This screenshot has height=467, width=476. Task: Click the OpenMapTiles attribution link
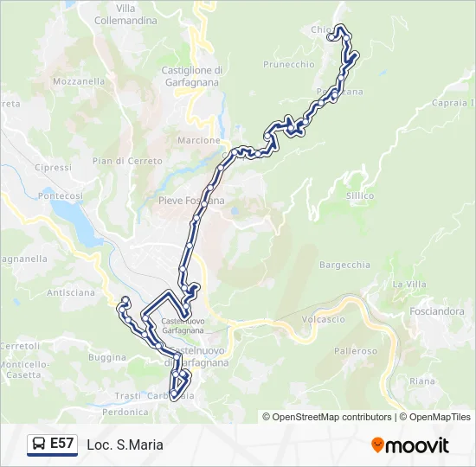click(435, 417)
